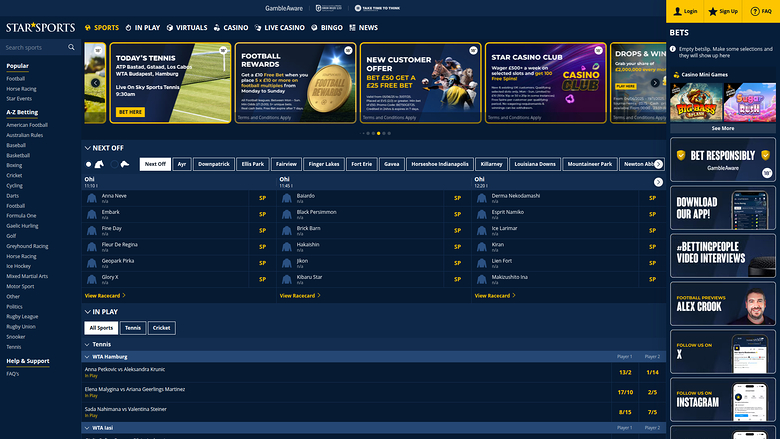Open the Sports navigation item
Image resolution: width=780 pixels, height=439 pixels.
(x=101, y=28)
